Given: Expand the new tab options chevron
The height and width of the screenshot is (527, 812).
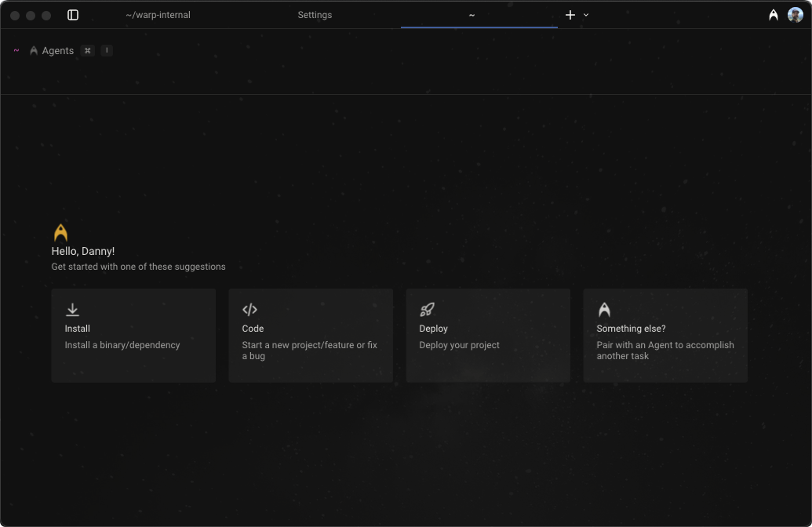Looking at the screenshot, I should tap(586, 15).
